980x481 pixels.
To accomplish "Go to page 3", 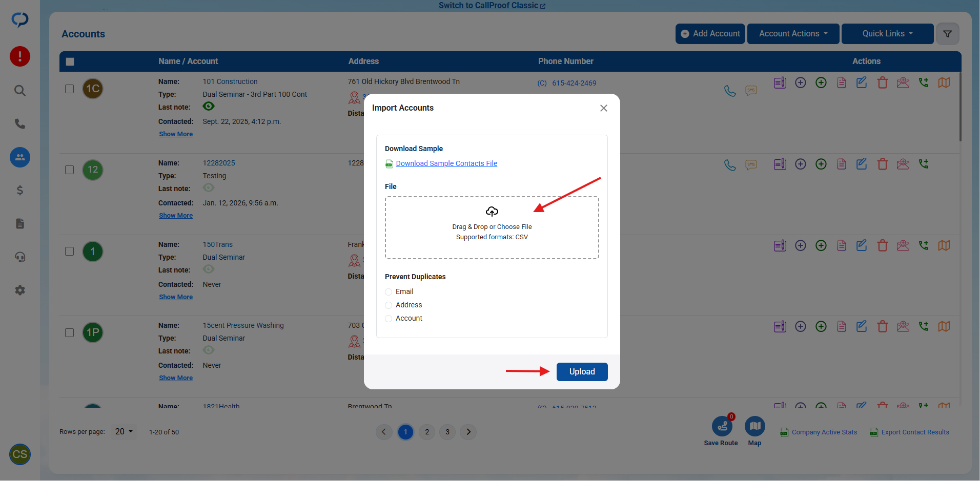I will click(447, 432).
